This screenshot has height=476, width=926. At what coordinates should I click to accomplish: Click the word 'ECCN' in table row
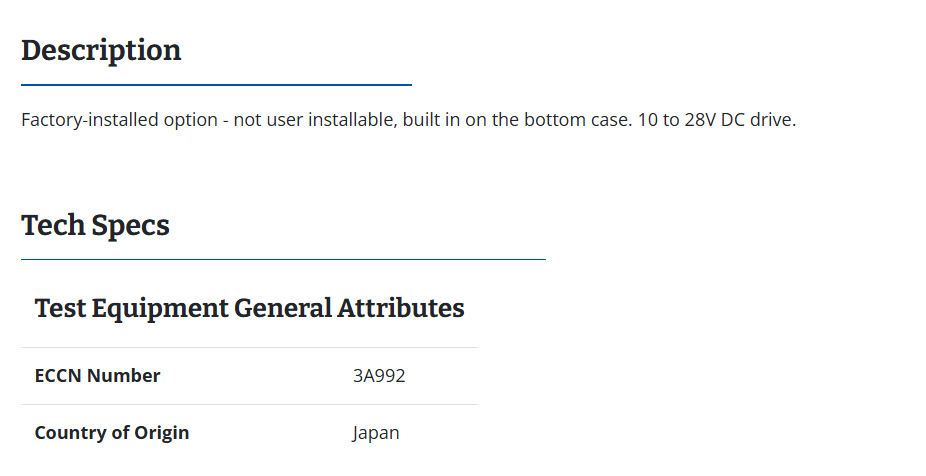[56, 376]
